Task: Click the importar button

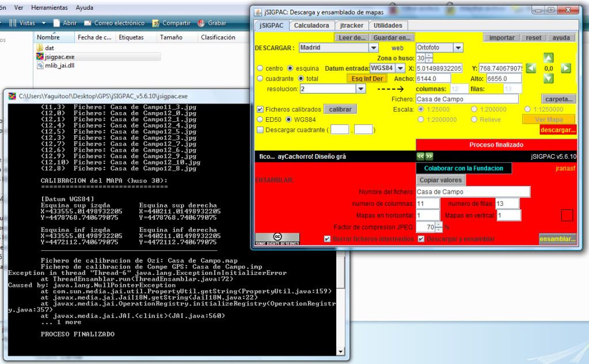Action: click(502, 37)
